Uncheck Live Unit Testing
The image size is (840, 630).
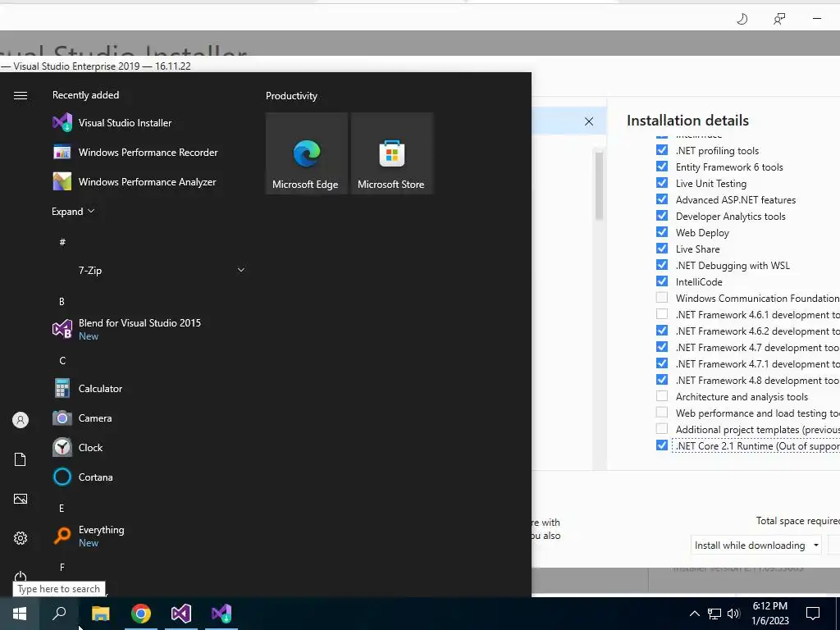coord(662,183)
